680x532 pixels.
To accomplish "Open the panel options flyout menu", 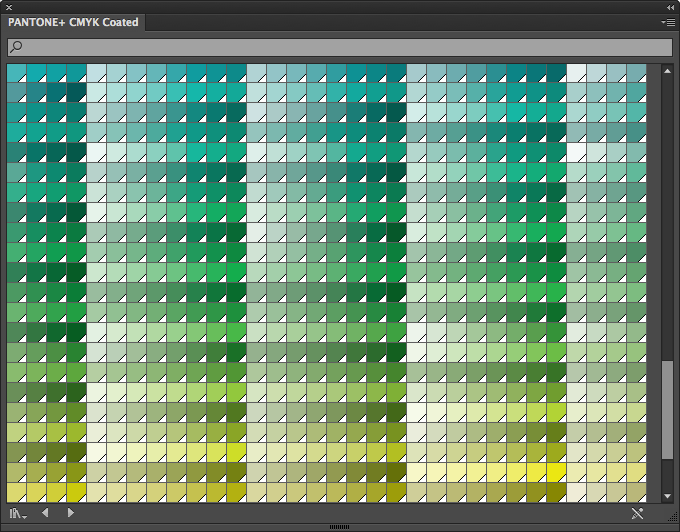I will point(668,23).
